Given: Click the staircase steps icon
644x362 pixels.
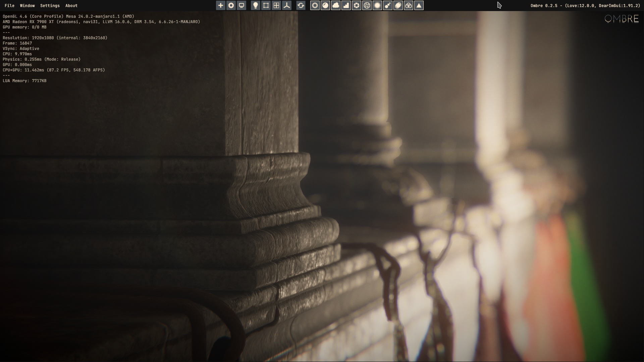Looking at the screenshot, I should click(x=346, y=5).
